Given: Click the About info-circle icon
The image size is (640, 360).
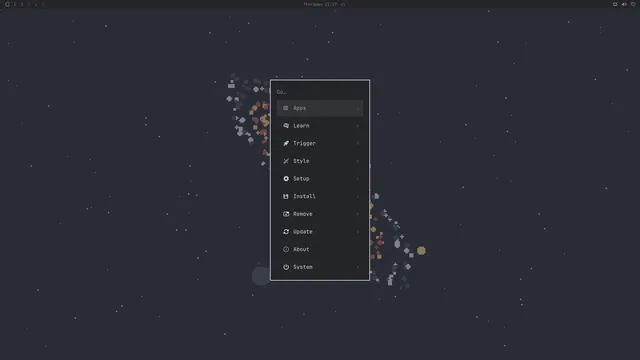Looking at the screenshot, I should point(286,249).
